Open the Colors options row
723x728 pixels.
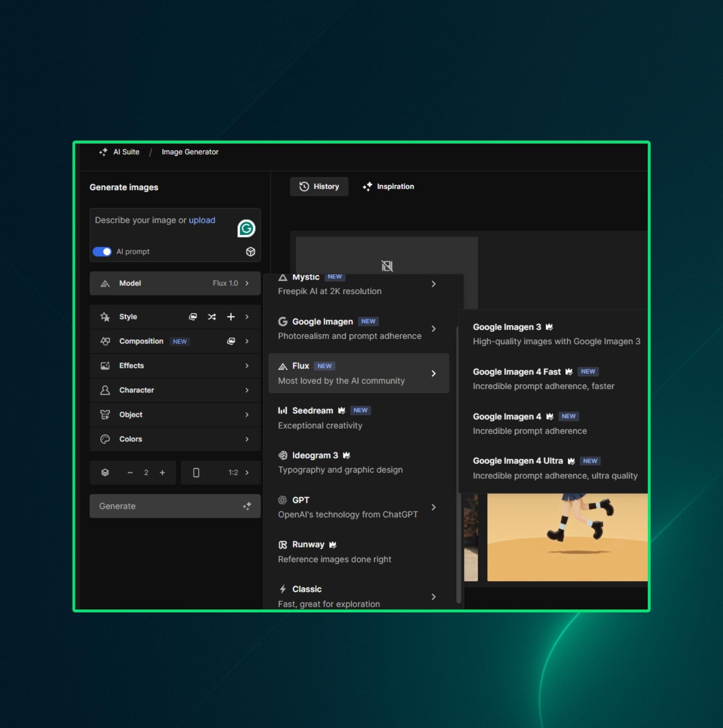coord(175,439)
